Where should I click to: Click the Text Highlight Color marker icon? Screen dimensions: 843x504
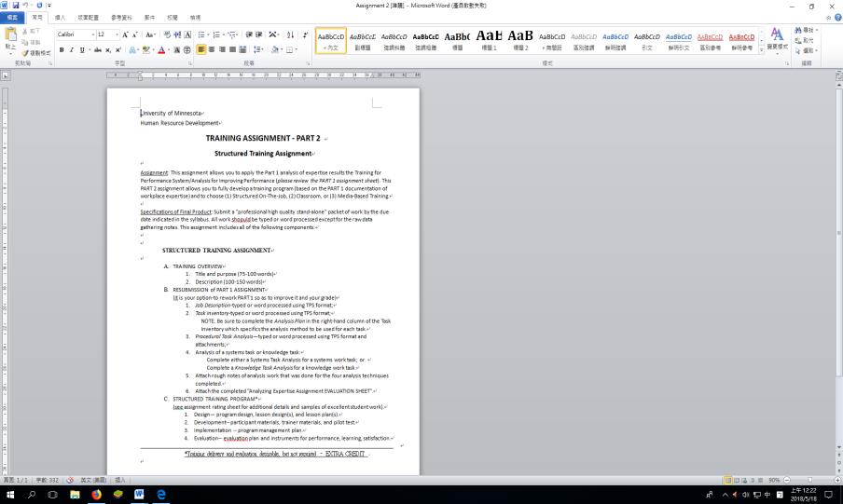point(145,50)
